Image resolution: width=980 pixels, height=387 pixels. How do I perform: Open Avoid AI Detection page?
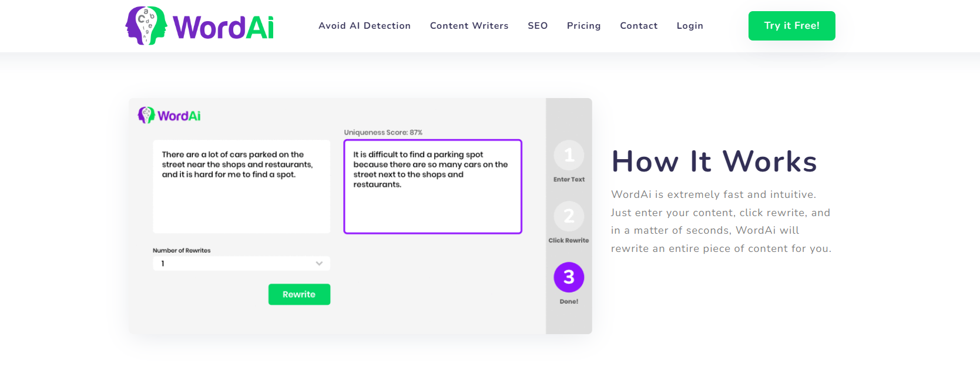364,26
